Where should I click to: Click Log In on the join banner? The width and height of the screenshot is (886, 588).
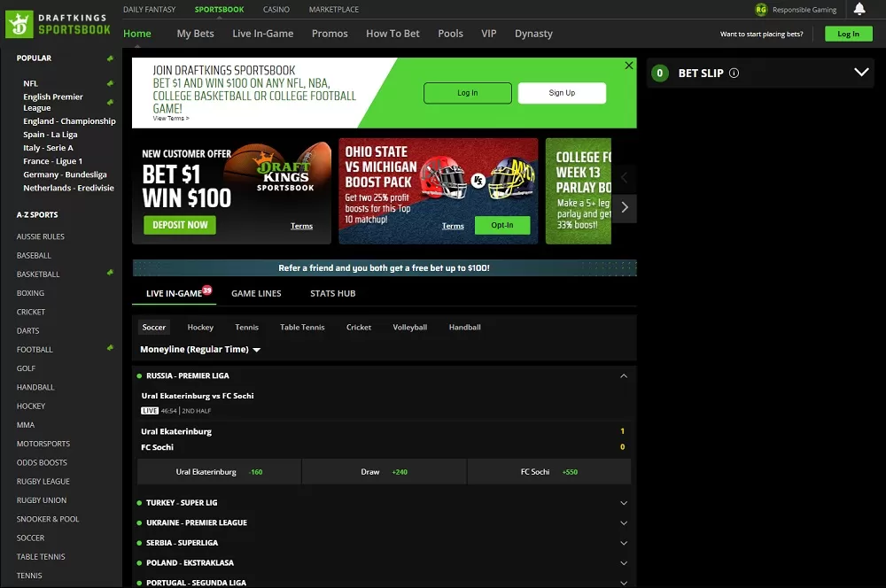467,93
